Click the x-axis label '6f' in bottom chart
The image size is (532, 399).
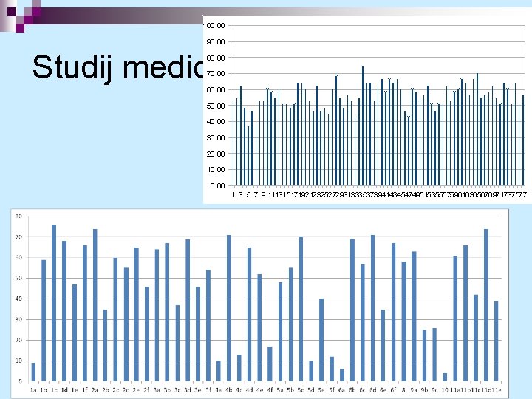point(393,390)
